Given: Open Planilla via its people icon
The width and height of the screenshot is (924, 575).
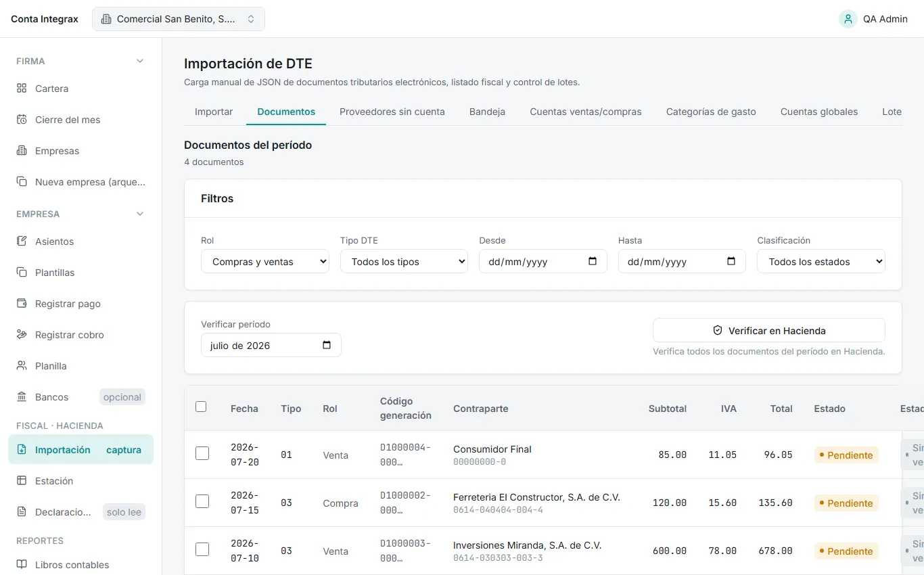Looking at the screenshot, I should [22, 366].
